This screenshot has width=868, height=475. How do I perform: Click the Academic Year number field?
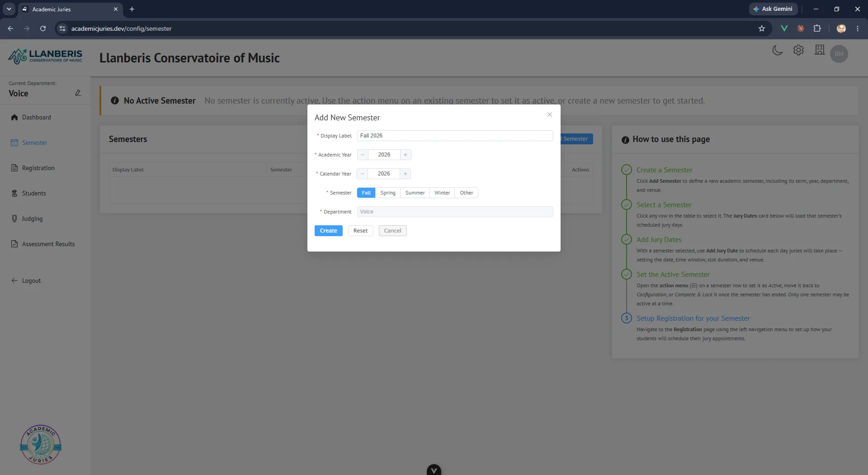point(384,155)
